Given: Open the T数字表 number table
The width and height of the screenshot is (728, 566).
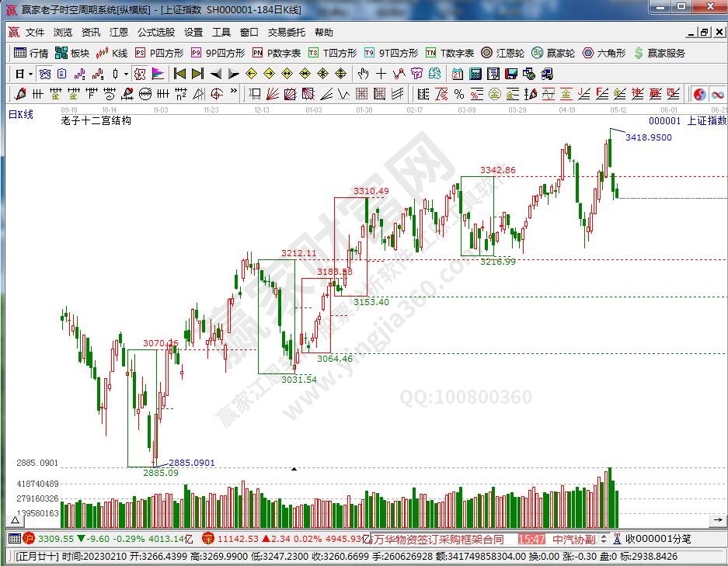Looking at the screenshot, I should (x=449, y=53).
